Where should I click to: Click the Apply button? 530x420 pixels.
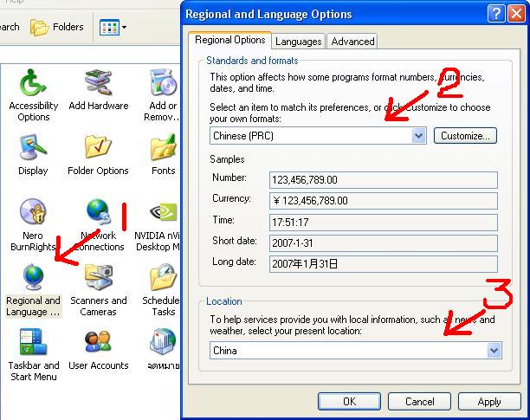(489, 402)
